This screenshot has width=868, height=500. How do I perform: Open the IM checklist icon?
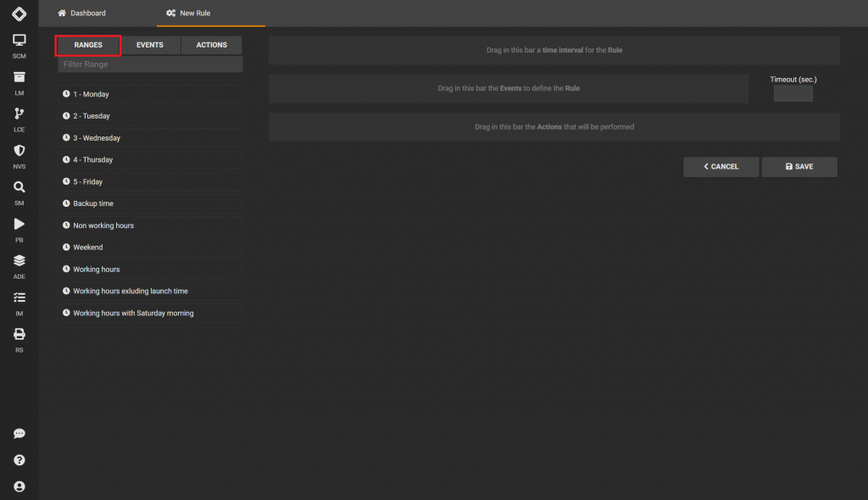[x=19, y=297]
